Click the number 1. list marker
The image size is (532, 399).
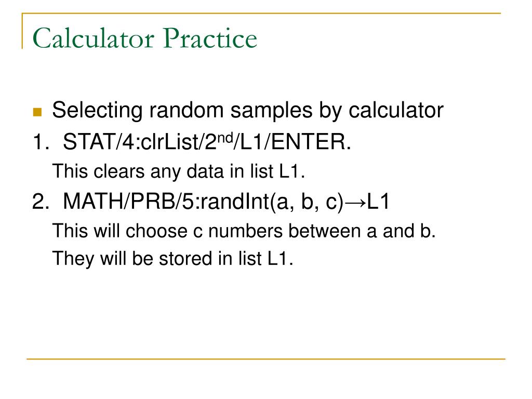click(x=41, y=141)
